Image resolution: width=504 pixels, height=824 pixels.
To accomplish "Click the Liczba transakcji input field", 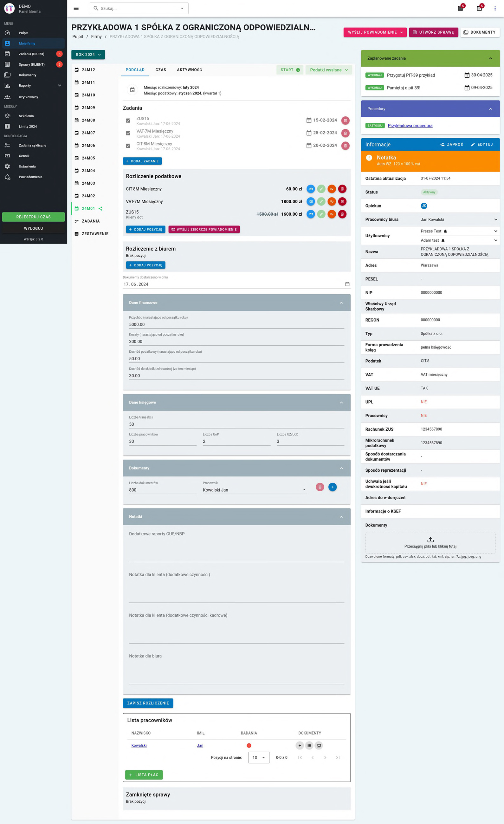I will (236, 424).
